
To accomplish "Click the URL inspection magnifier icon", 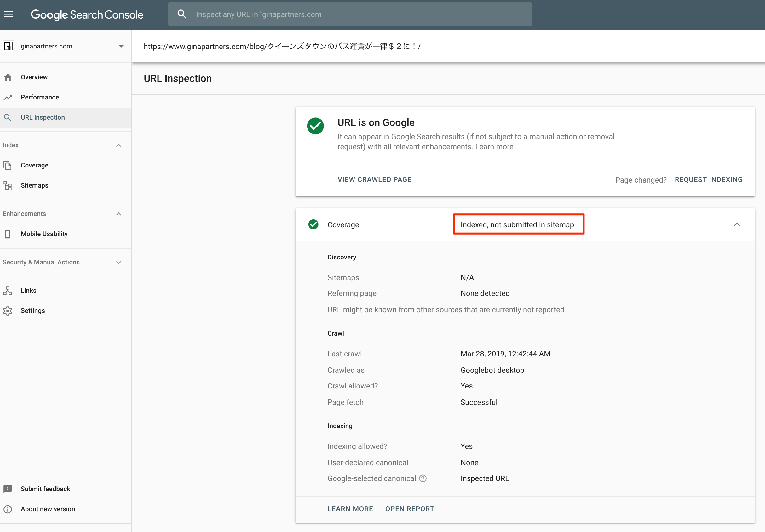I will pos(8,117).
